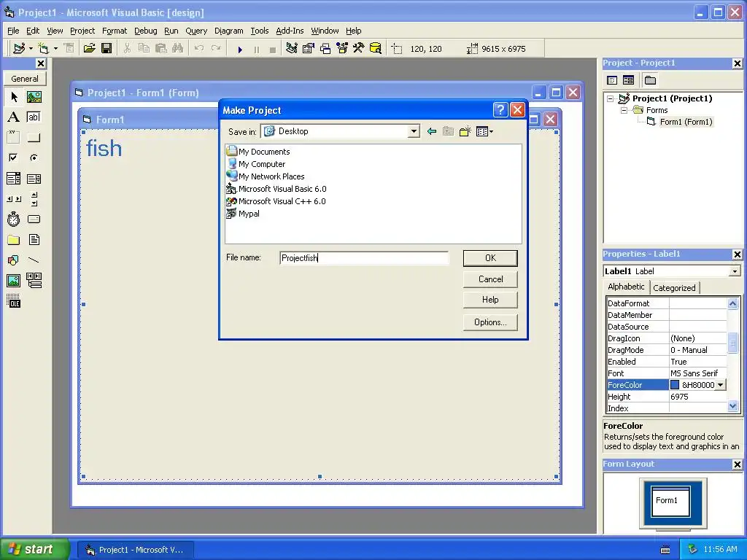This screenshot has height=560, width=747.
Task: Open the Label1 object dropdown
Action: click(x=735, y=271)
